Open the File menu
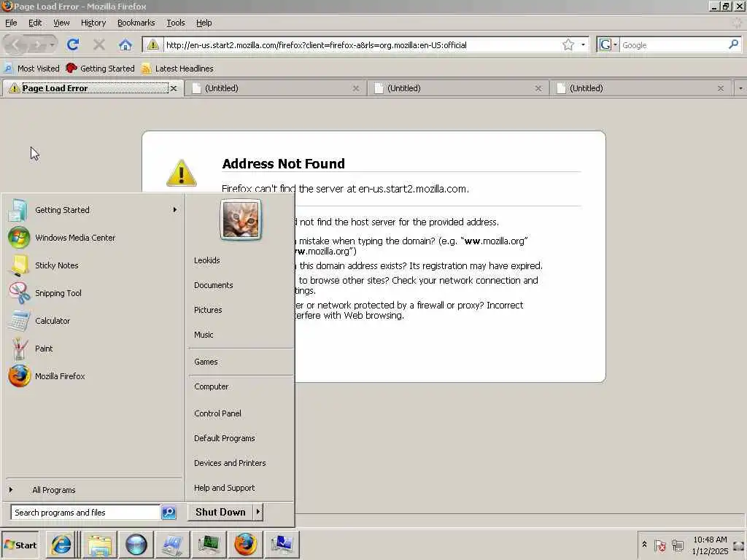 (11, 23)
